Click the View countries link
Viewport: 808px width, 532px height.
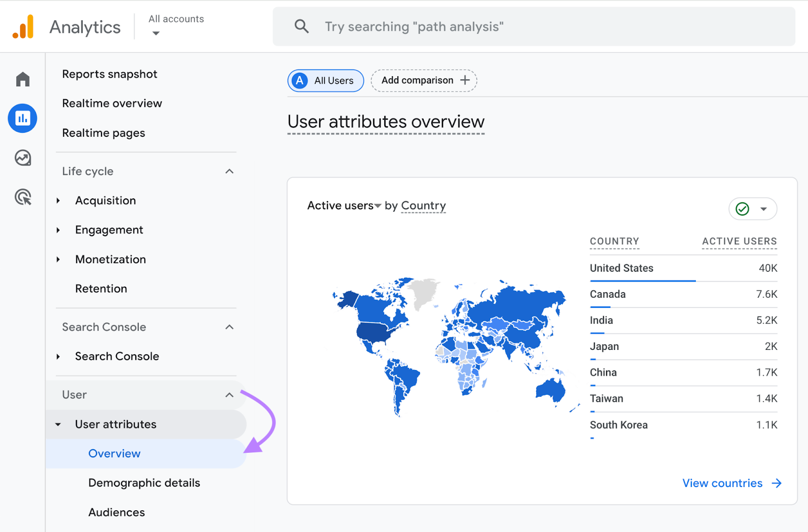(x=722, y=483)
